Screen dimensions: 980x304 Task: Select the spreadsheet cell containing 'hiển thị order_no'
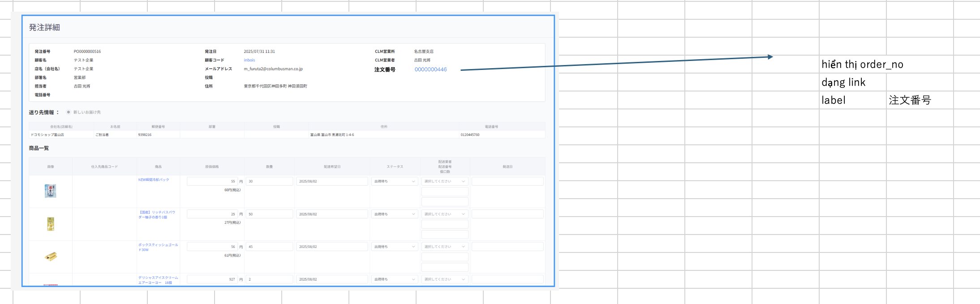pyautogui.click(x=852, y=64)
